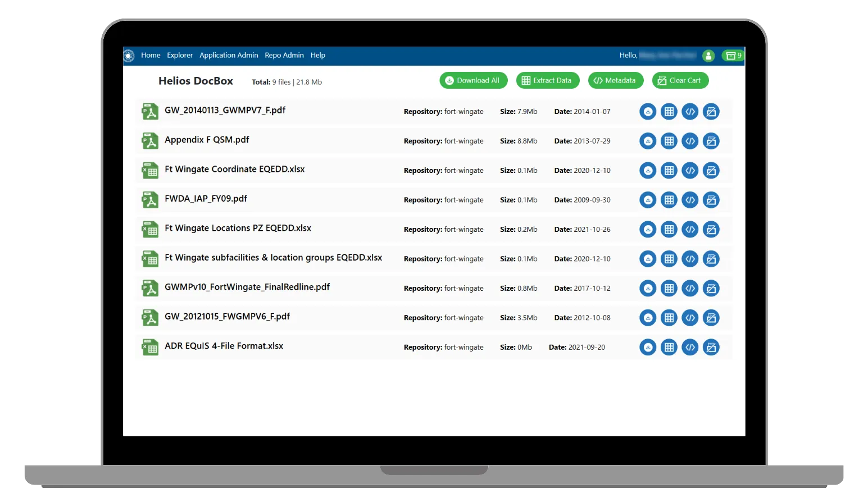Select the GW_20140113_GWMPV7_F.pdf file name

click(225, 111)
